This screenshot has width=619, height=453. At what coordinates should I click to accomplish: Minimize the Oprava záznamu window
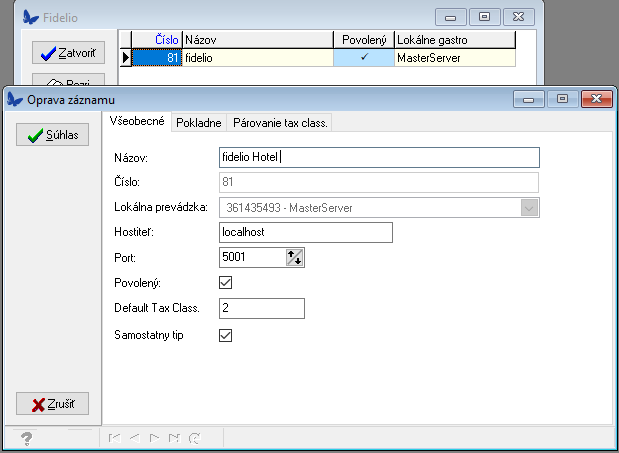coord(529,99)
